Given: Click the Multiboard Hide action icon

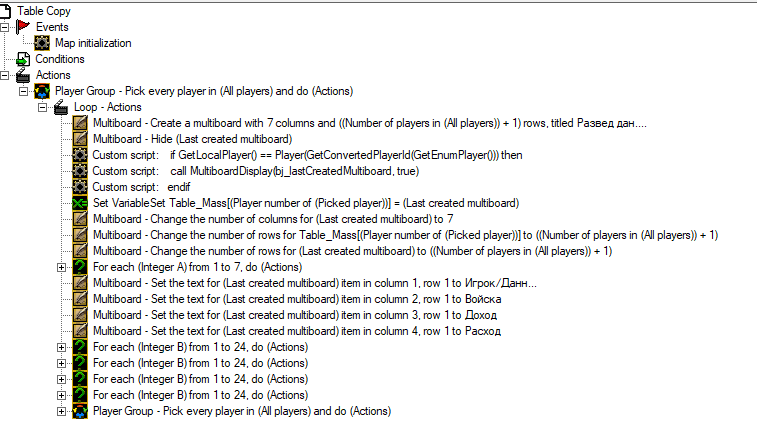Looking at the screenshot, I should (81, 139).
